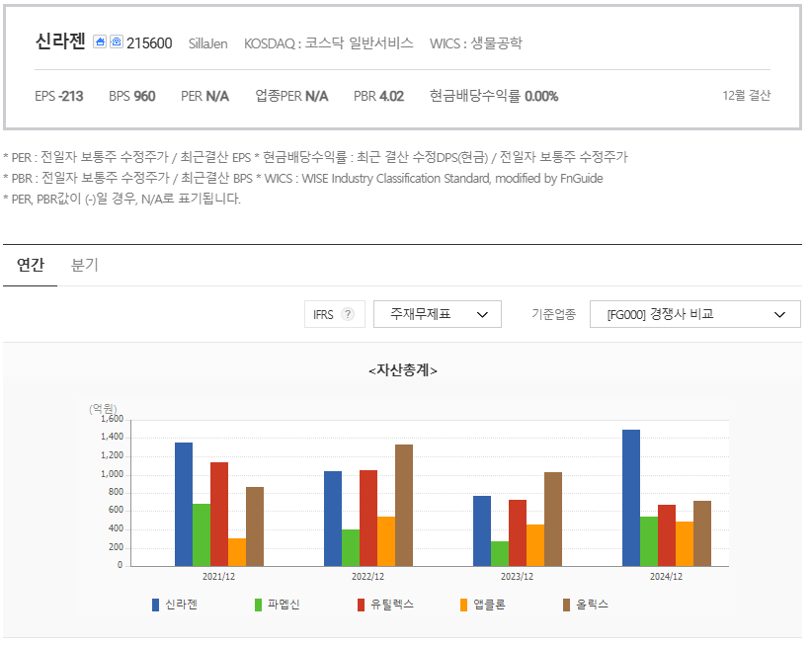Open the SillaJen homepage house icon
This screenshot has width=812, height=646.
click(x=100, y=41)
